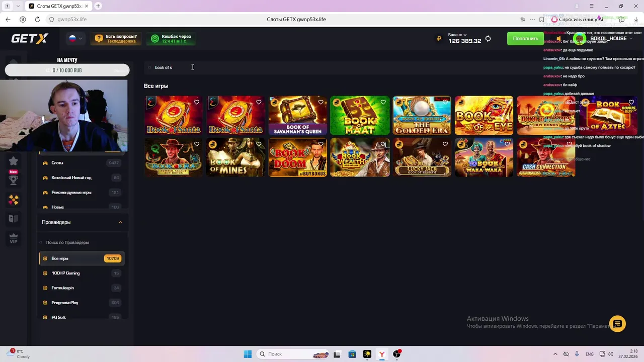
Task: Open the weather widget showing Cloudy
Action: point(18,354)
